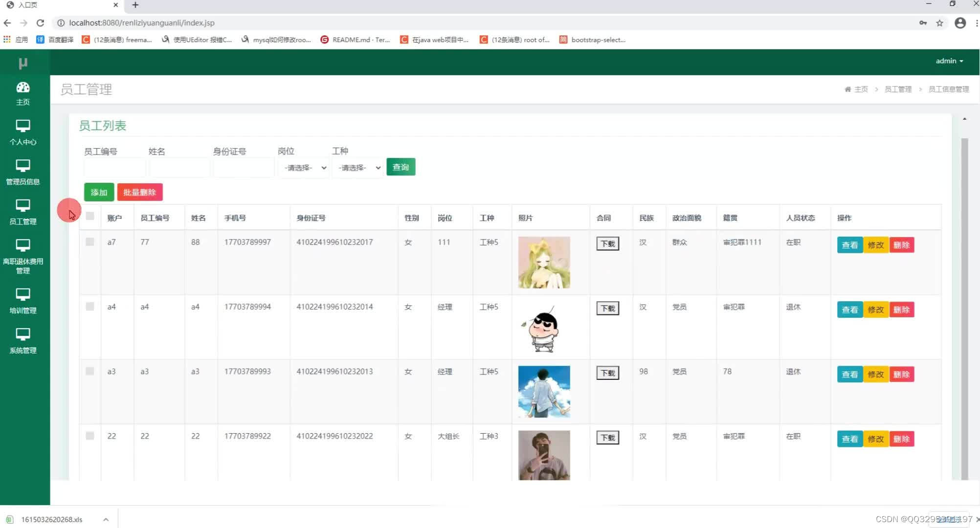Focus the 员工编号 search input
Image resolution: width=980 pixels, height=528 pixels.
point(114,168)
